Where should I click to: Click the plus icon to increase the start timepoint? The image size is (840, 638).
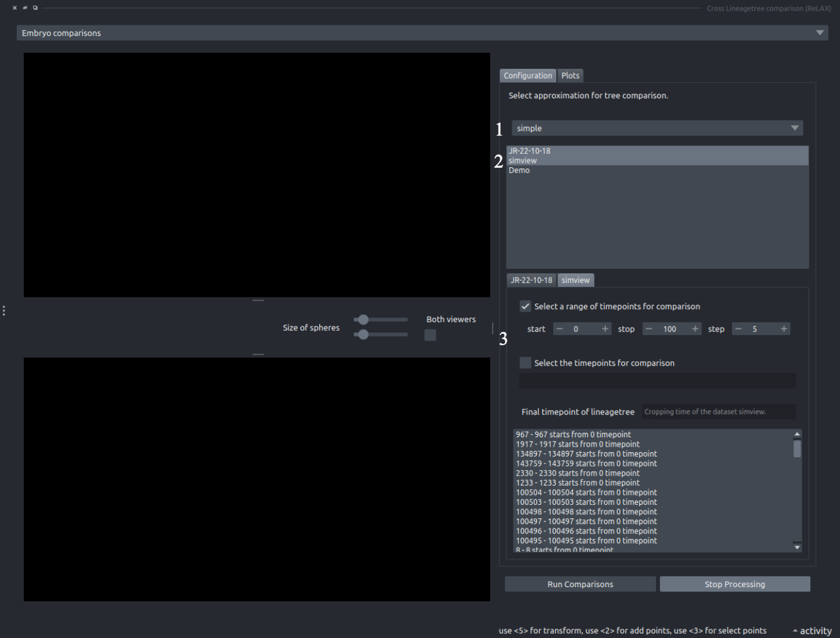(x=605, y=328)
